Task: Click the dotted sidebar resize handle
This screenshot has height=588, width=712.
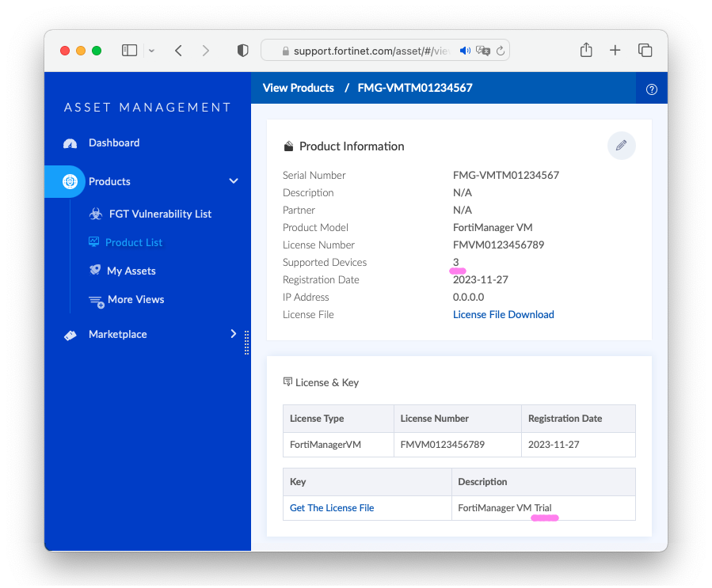Action: point(246,343)
